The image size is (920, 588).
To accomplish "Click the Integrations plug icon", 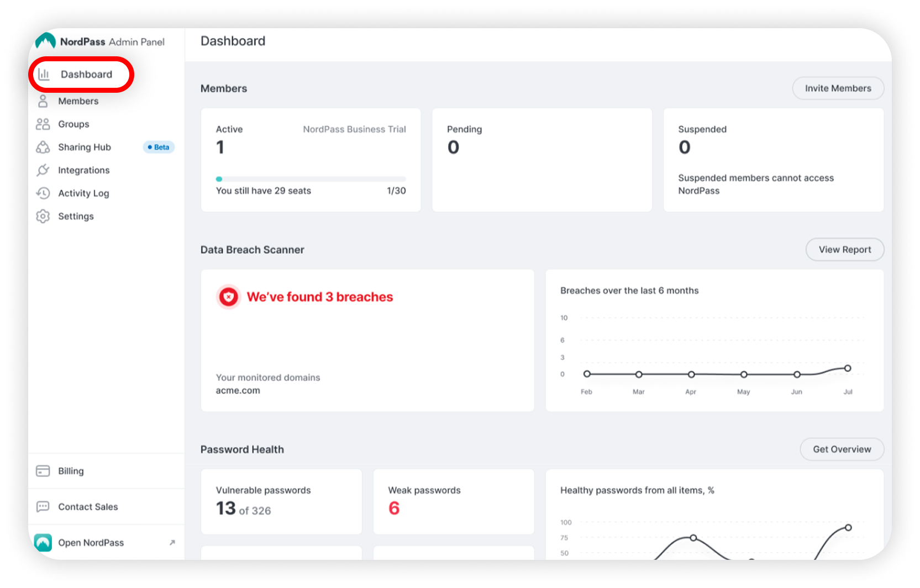I will 43,170.
